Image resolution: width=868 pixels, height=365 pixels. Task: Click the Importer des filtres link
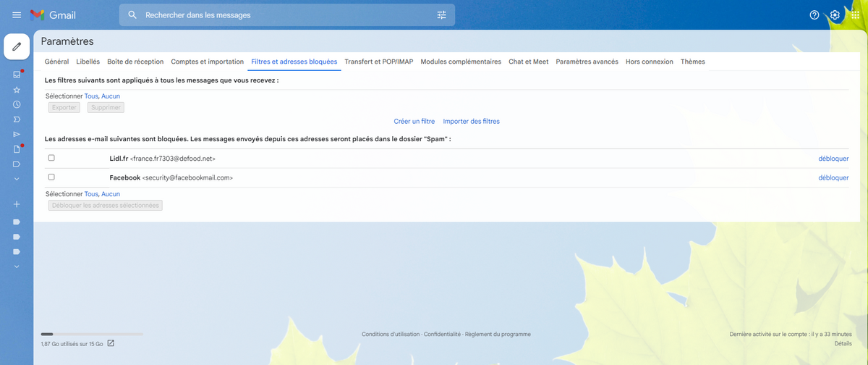click(471, 121)
